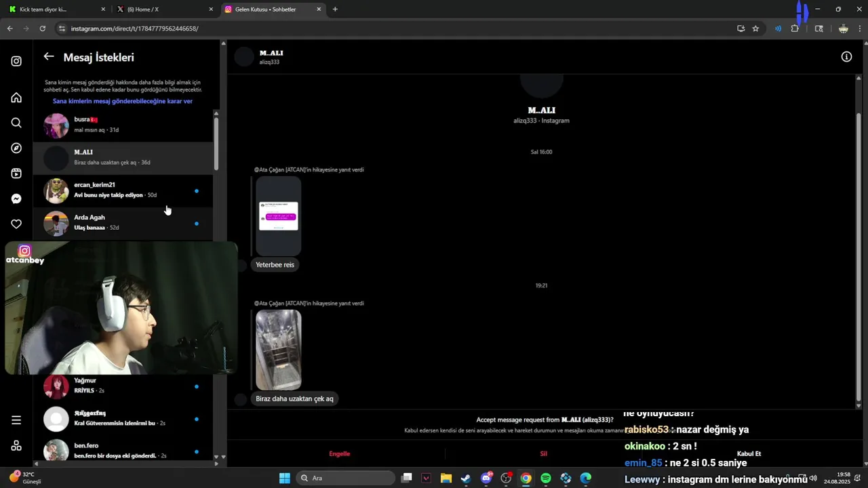The width and height of the screenshot is (868, 488).
Task: Open the hamburger More menu icon
Action: (16, 420)
